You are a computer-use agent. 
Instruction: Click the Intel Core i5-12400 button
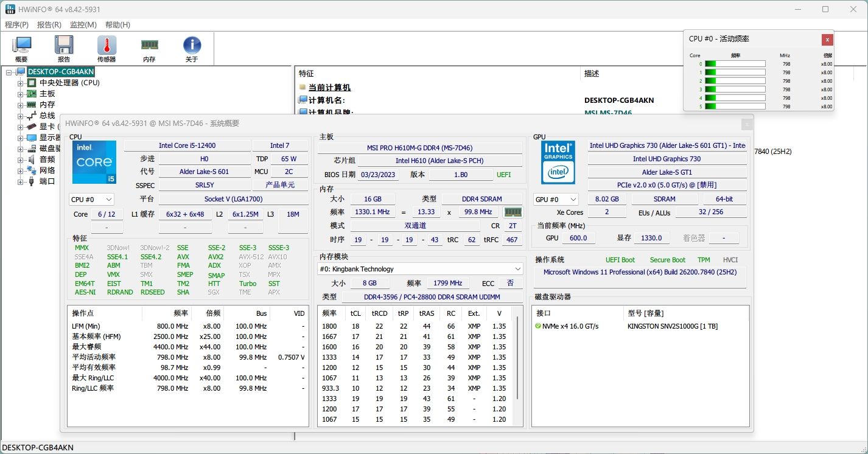(187, 145)
